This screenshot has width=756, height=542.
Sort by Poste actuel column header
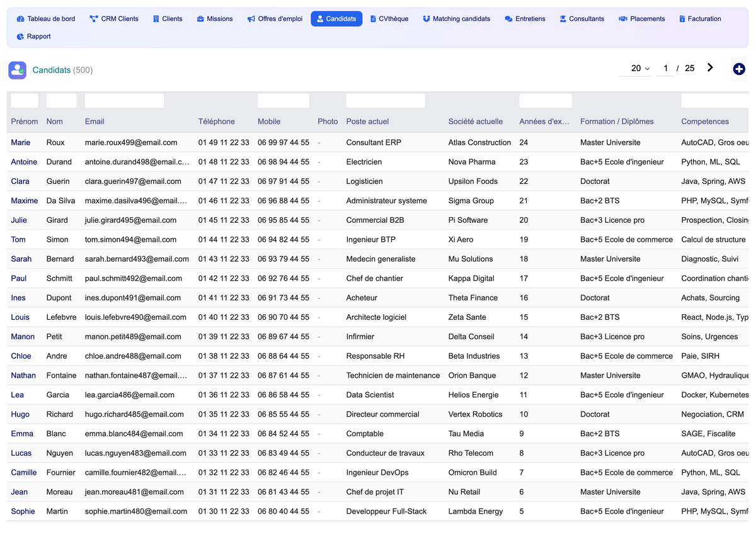point(368,121)
